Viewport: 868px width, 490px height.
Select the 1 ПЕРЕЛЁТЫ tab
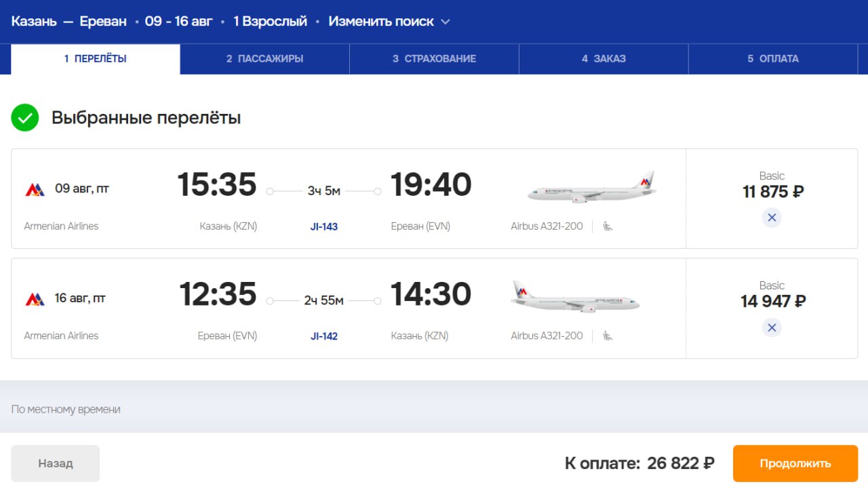[x=96, y=59]
